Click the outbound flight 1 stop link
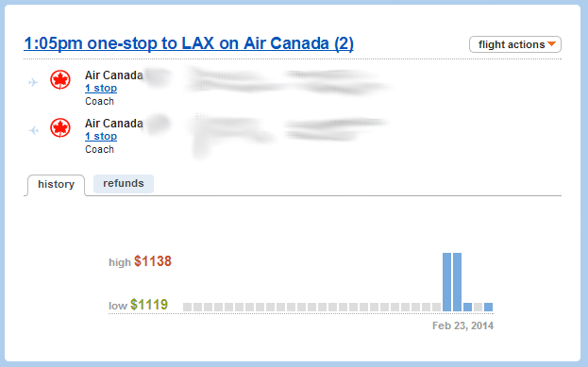Viewport: 588px width, 367px height. coord(101,88)
